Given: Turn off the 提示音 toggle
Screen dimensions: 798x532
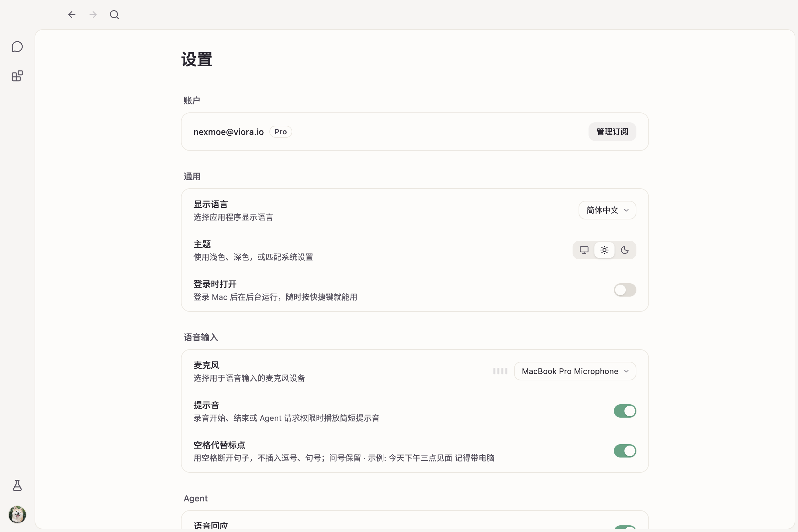Looking at the screenshot, I should tap(625, 411).
